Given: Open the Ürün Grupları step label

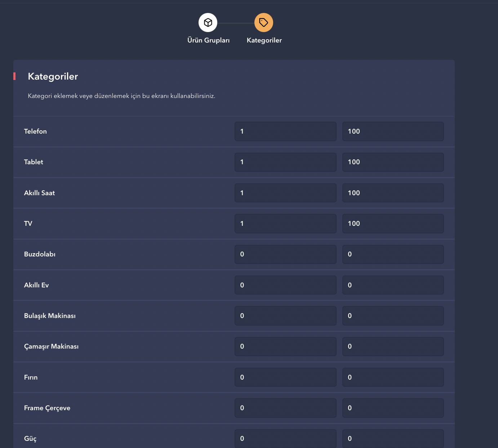Looking at the screenshot, I should 208,40.
